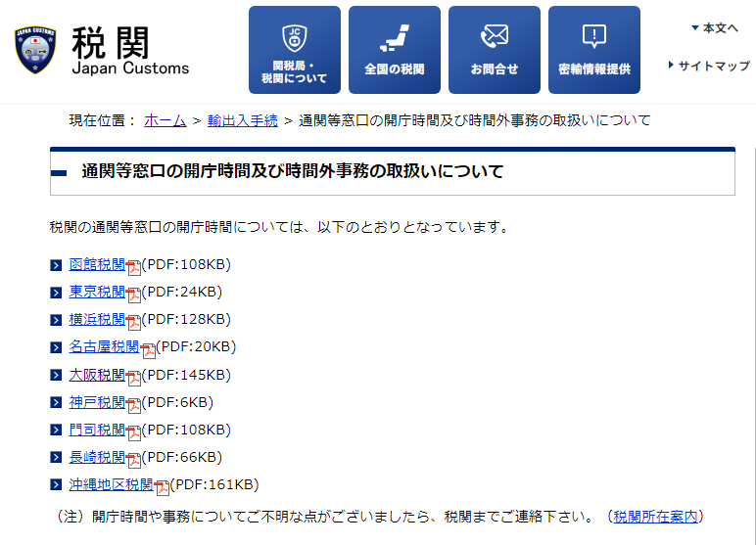756x545 pixels.
Task: Open 門司税関 PDF link
Action: [x=97, y=430]
